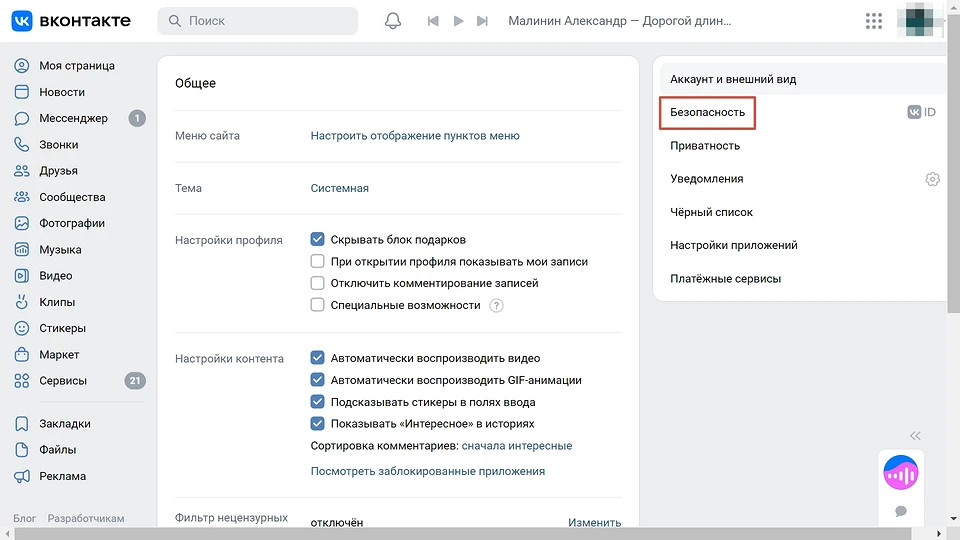
Task: Open the purple voice assistant icon
Action: click(900, 472)
